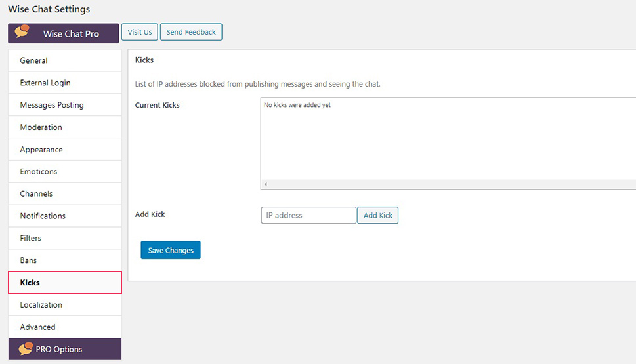Open the Emoticons section
The height and width of the screenshot is (364, 636).
click(65, 171)
